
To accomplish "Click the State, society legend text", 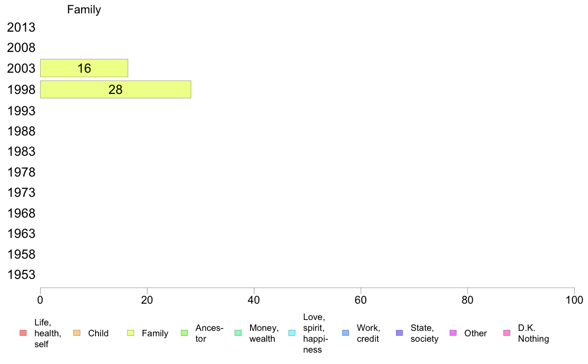I will coord(425,333).
